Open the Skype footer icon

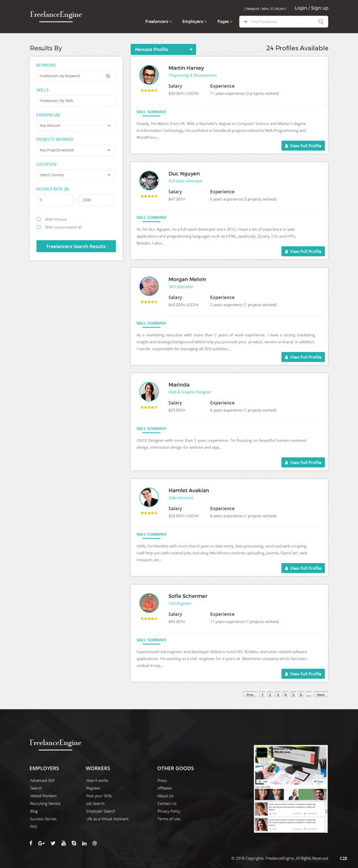pos(74,843)
